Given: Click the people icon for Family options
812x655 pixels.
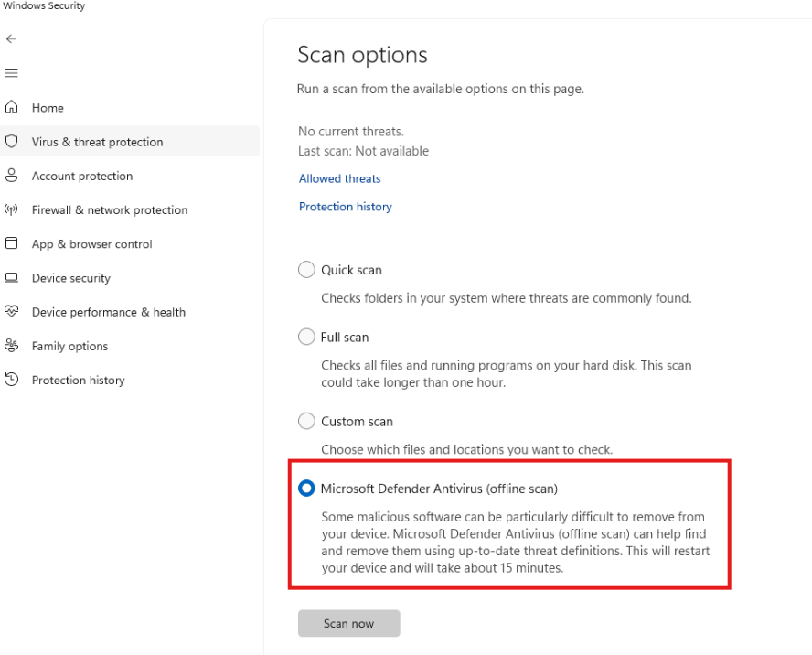Looking at the screenshot, I should [x=11, y=346].
